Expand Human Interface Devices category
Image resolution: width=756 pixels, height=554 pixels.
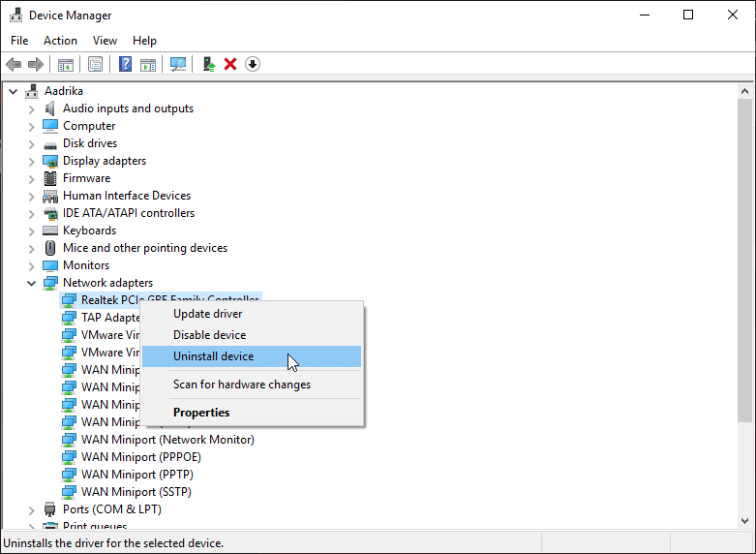32,197
